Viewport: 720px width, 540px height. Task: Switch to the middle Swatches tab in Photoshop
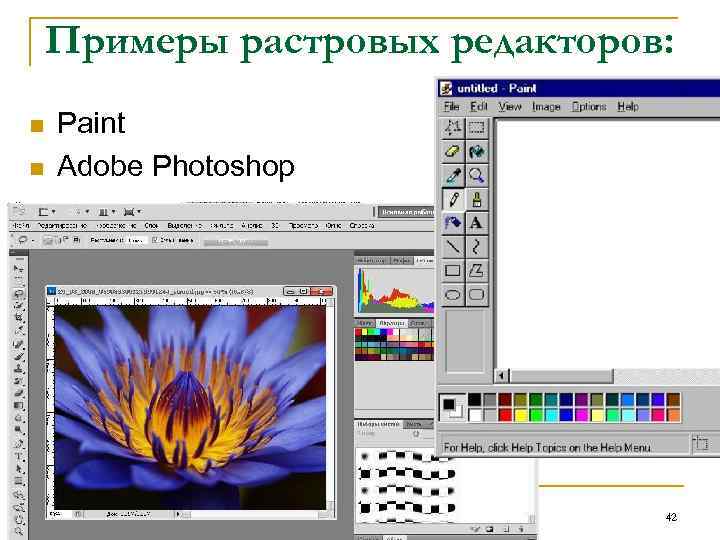(x=392, y=323)
